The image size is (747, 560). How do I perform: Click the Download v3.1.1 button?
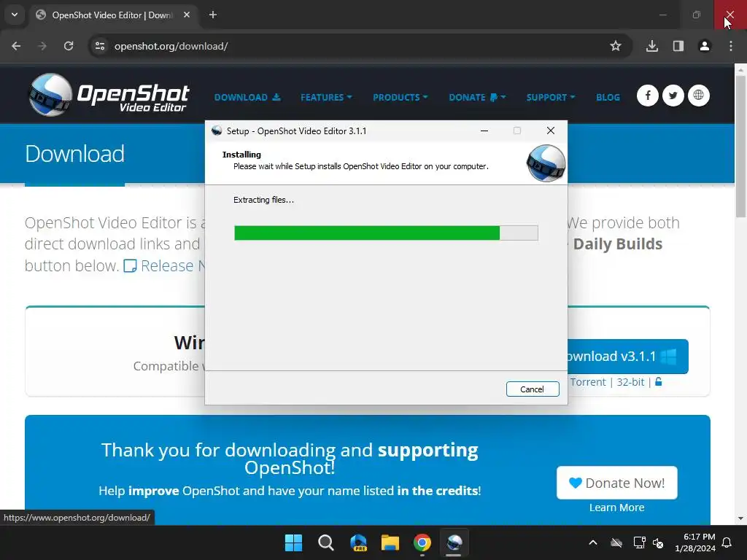coord(627,356)
